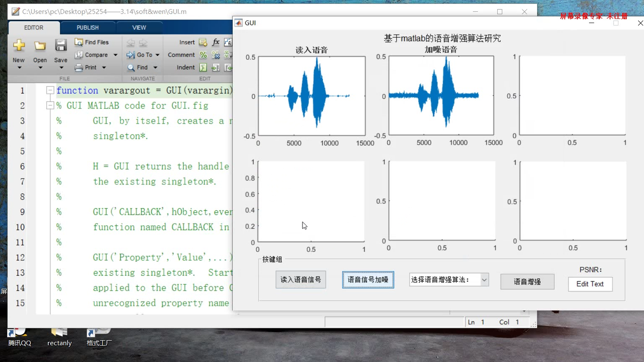This screenshot has width=644, height=362.
Task: Click the Insert section break icon
Action: 203,42
